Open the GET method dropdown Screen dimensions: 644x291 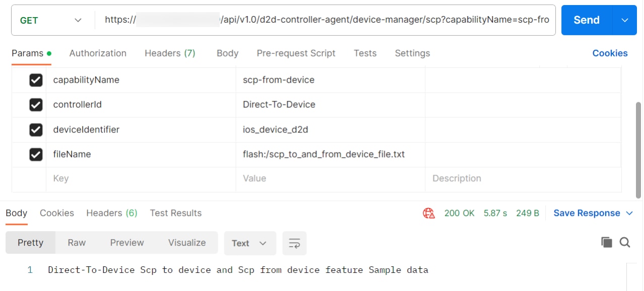pyautogui.click(x=50, y=20)
